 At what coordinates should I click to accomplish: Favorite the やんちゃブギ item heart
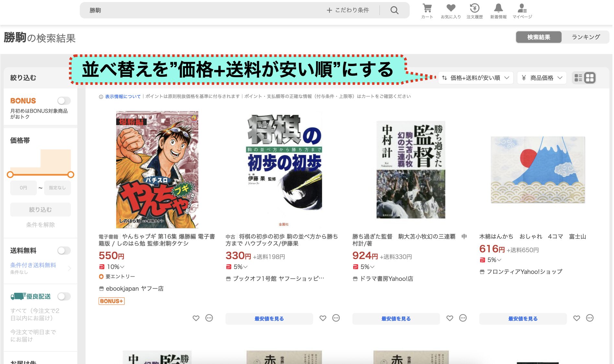[196, 318]
